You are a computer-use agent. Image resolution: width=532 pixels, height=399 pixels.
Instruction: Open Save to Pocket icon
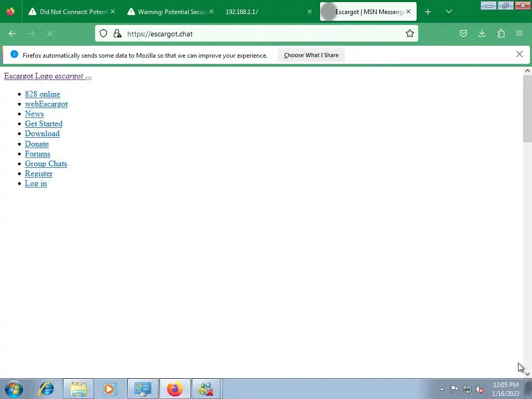click(463, 33)
